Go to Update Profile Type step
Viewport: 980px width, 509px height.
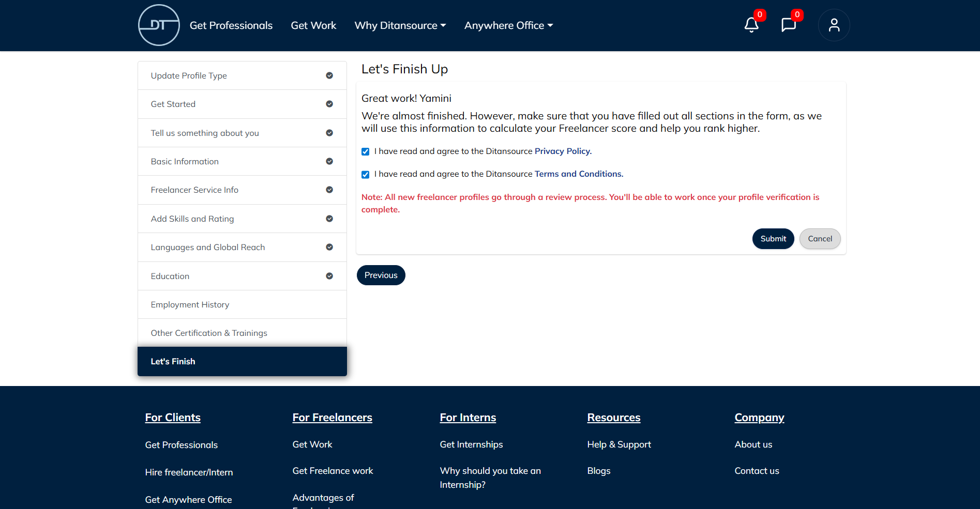(242, 76)
